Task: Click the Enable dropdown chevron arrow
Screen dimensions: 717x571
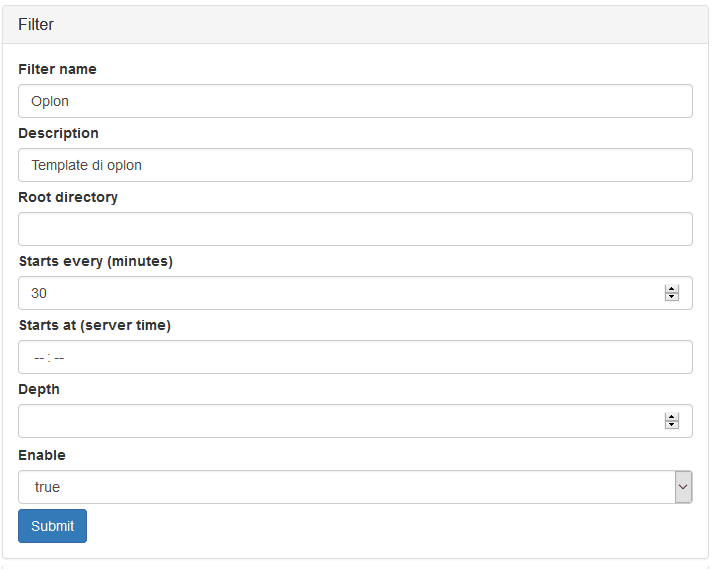Action: coord(683,487)
